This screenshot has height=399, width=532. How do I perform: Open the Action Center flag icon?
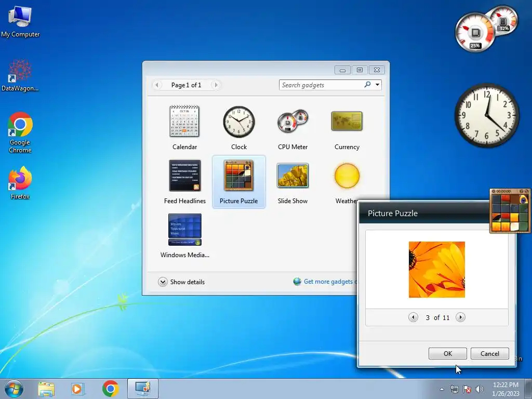(467, 389)
